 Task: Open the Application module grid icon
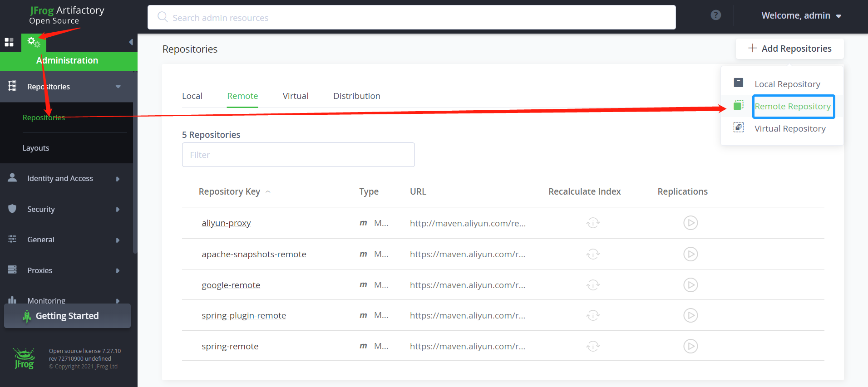(9, 43)
